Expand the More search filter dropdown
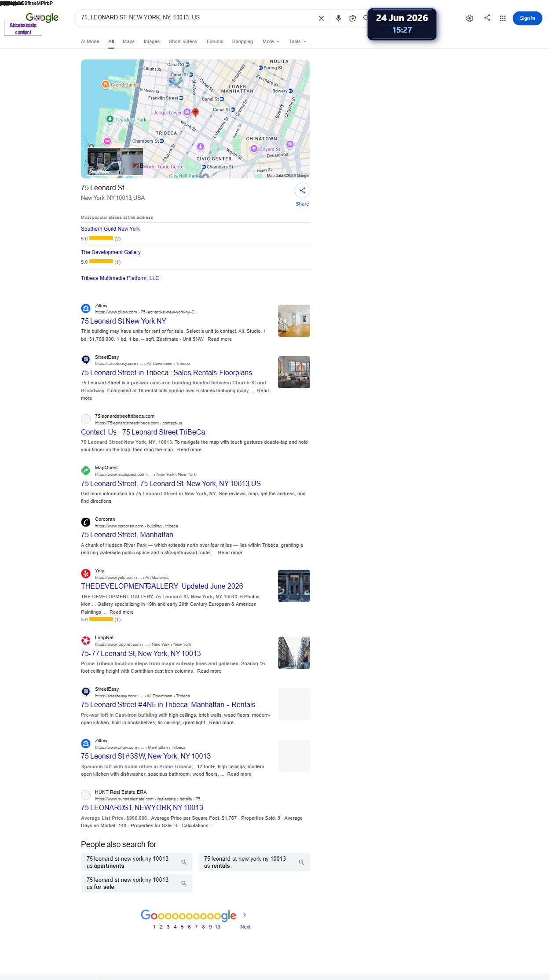The width and height of the screenshot is (556, 980). (271, 41)
